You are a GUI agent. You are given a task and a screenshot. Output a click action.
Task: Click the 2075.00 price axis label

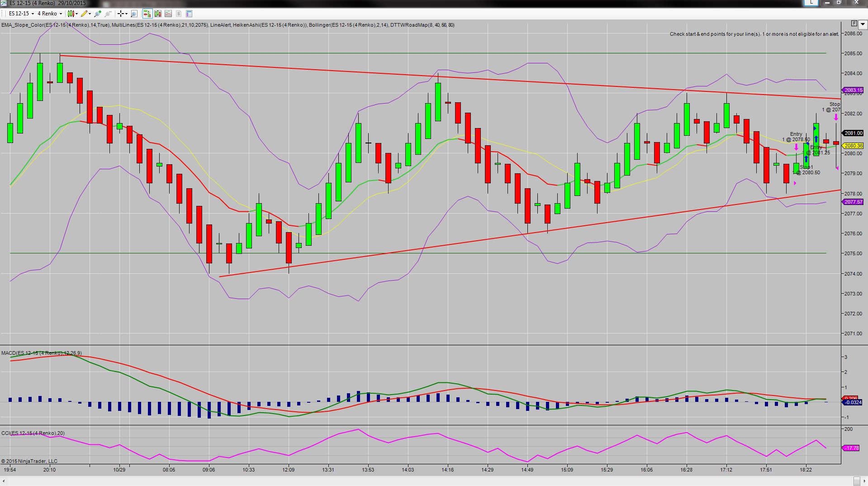click(853, 253)
